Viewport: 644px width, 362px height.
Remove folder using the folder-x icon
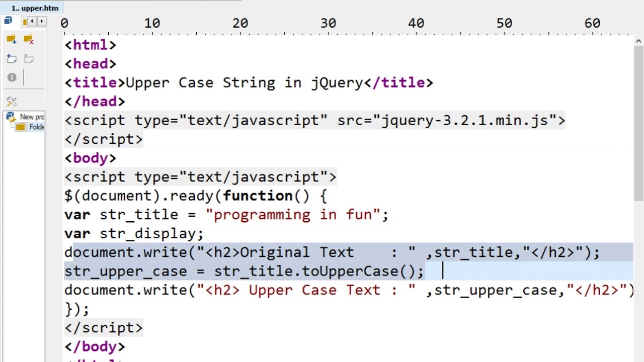click(x=28, y=39)
